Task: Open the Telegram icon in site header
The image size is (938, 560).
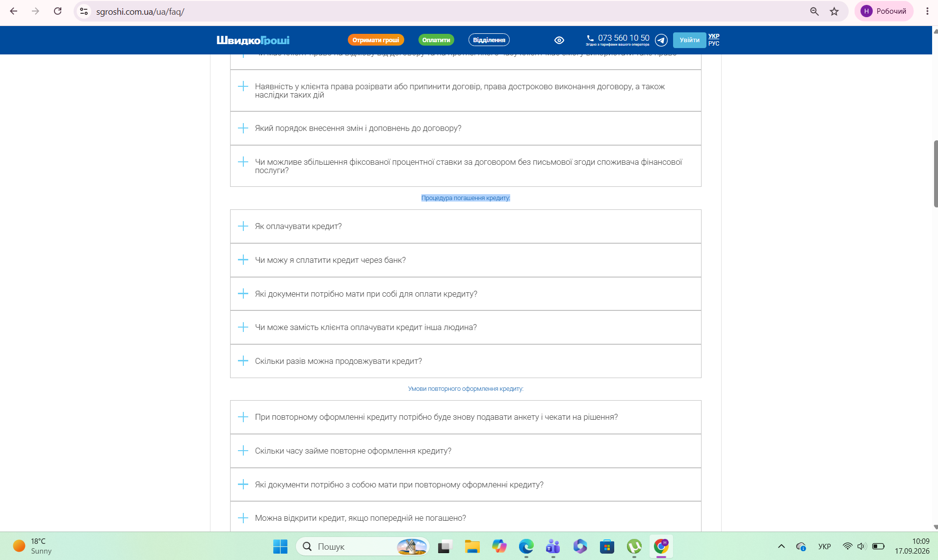Action: click(x=661, y=40)
